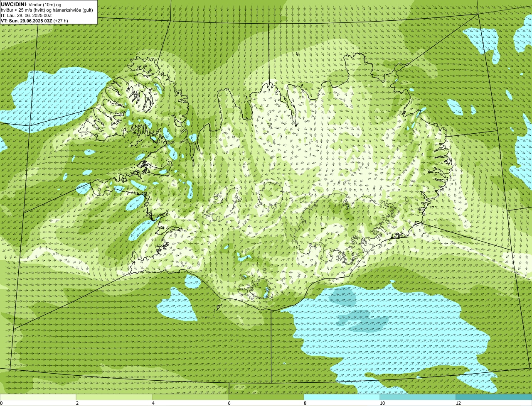
Task: Click the light green 2–4 m/s legend segment
Action: [114, 397]
